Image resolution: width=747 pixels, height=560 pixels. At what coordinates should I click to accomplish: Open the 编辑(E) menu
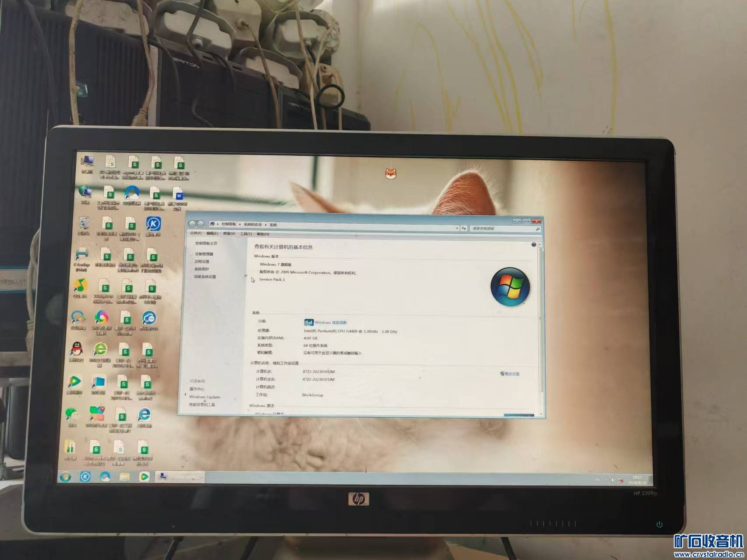click(x=212, y=233)
